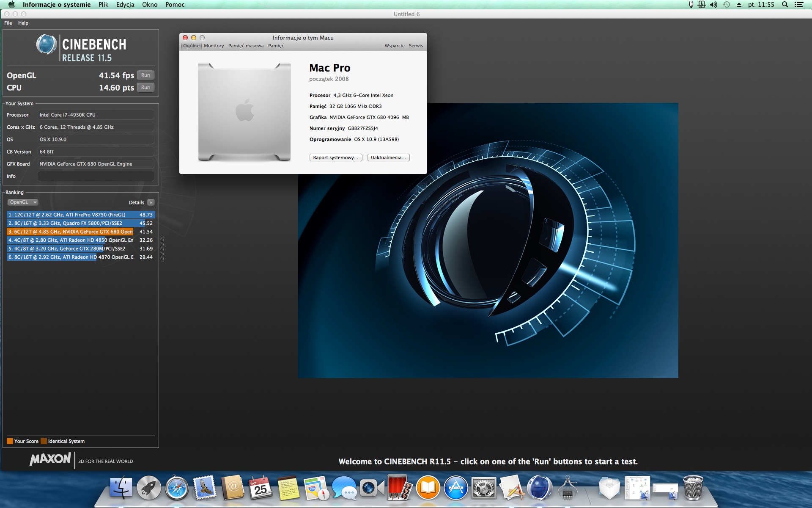Click the blue Cinebench render preview image

[488, 240]
